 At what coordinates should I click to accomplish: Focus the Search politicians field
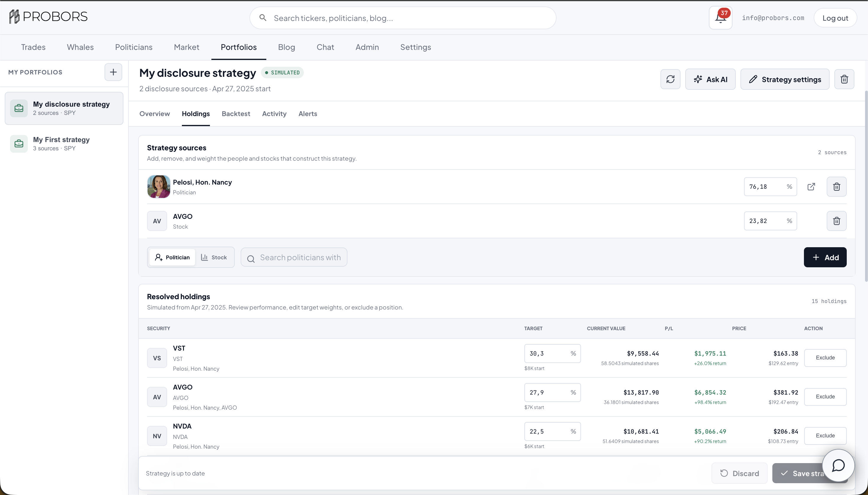(294, 257)
